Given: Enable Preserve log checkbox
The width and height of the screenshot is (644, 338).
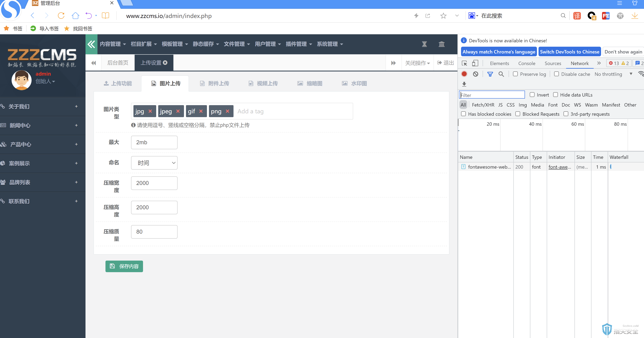Looking at the screenshot, I should [515, 74].
